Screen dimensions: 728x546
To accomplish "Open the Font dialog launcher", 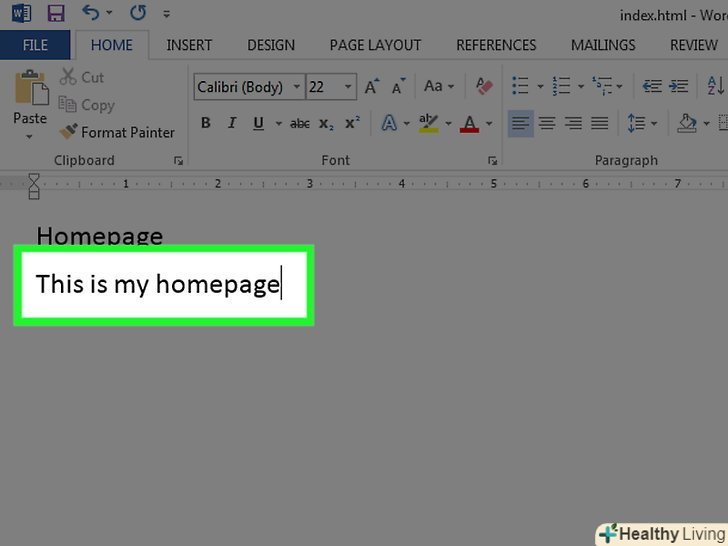I will click(x=492, y=161).
